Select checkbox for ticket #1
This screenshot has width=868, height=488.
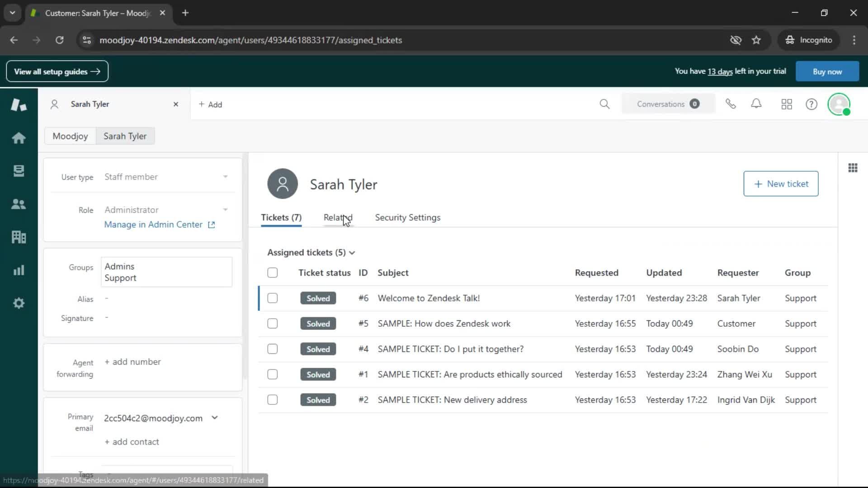pos(272,375)
